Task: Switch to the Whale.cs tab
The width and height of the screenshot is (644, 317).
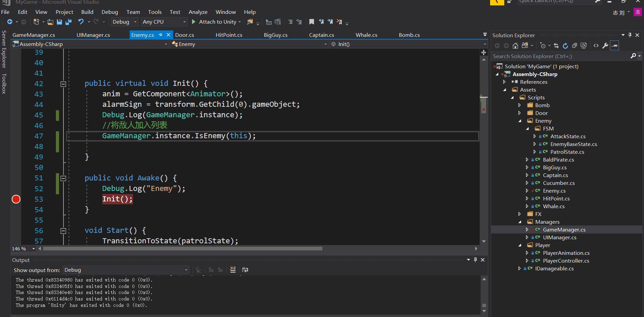Action: pos(366,35)
